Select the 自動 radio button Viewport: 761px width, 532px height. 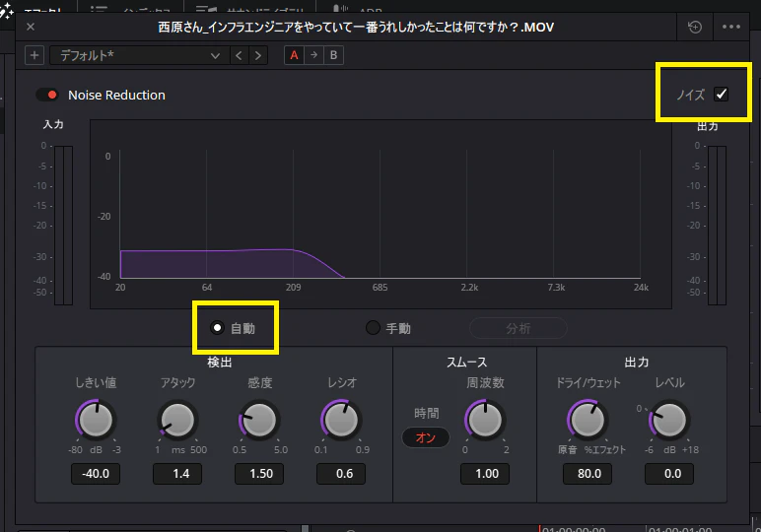pyautogui.click(x=218, y=328)
